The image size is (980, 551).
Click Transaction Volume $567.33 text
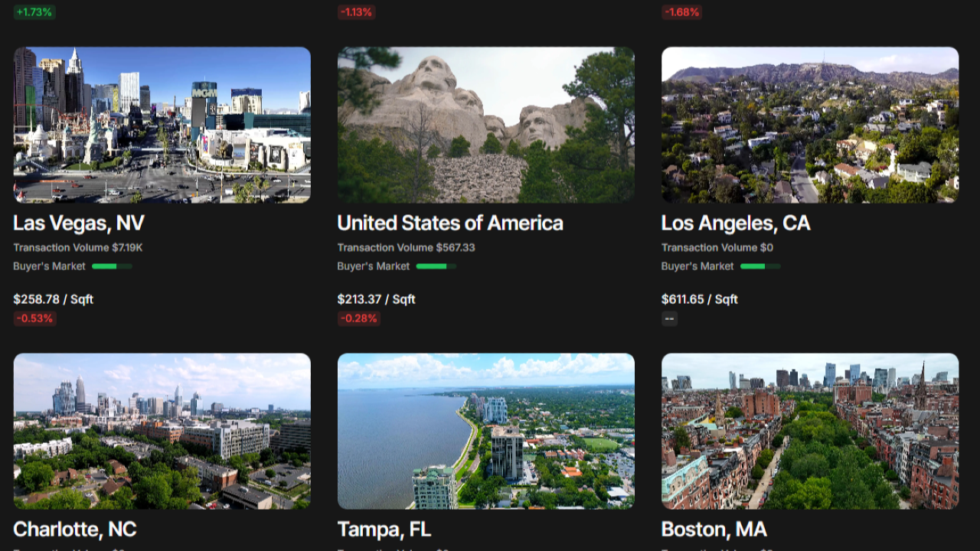pos(407,248)
